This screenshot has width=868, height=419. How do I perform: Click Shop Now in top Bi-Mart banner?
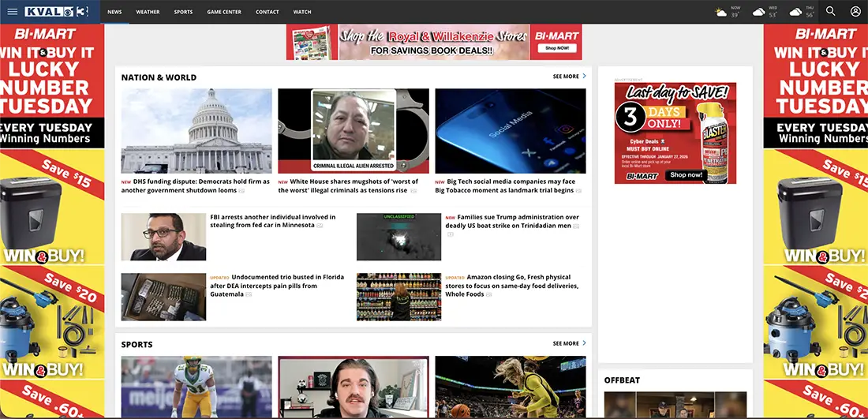[x=556, y=48]
